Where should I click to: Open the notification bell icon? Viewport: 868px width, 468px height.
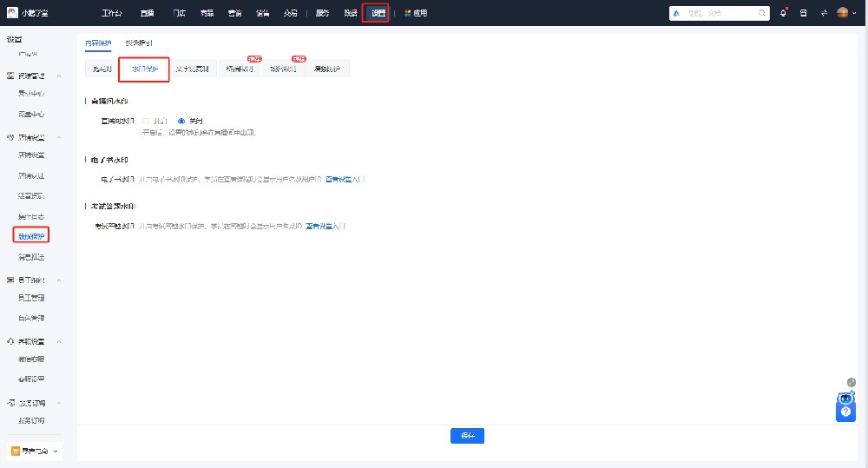783,13
